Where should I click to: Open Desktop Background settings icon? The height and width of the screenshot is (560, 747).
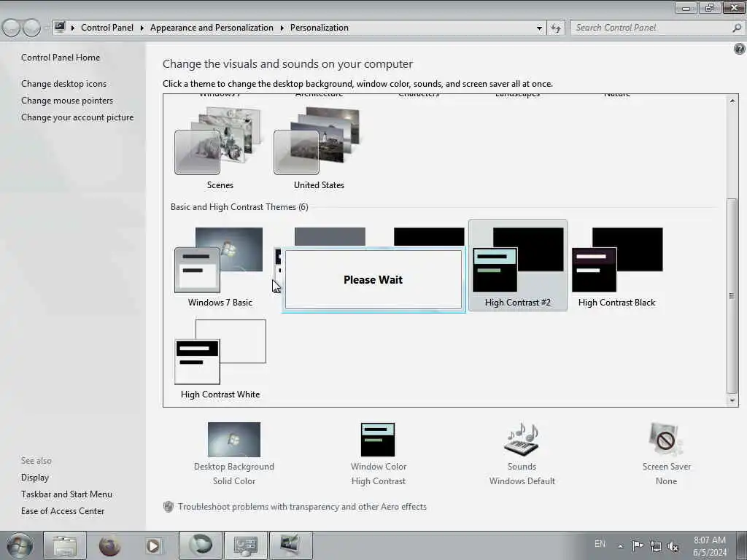(234, 439)
